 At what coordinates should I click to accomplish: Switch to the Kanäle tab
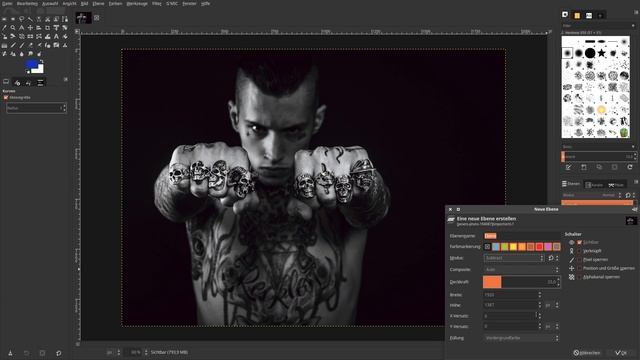coord(594,185)
